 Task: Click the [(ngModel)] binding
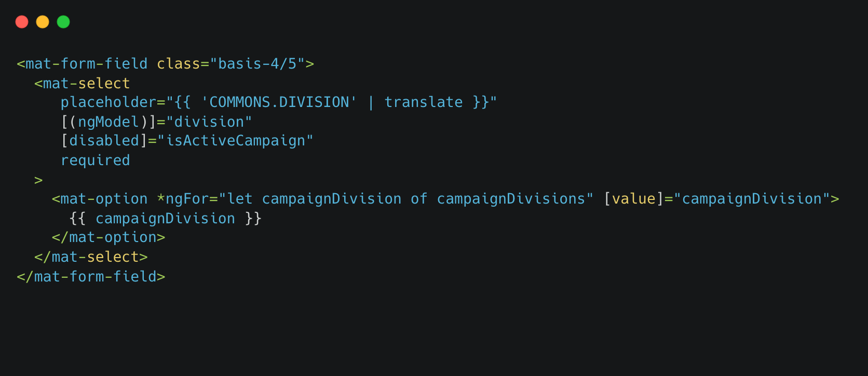(108, 122)
